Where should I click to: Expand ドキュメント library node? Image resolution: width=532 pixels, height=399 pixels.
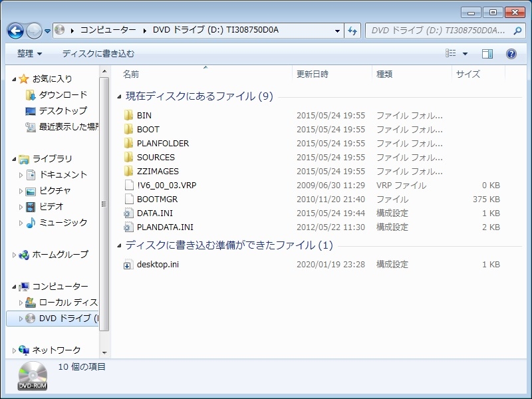pyautogui.click(x=21, y=175)
